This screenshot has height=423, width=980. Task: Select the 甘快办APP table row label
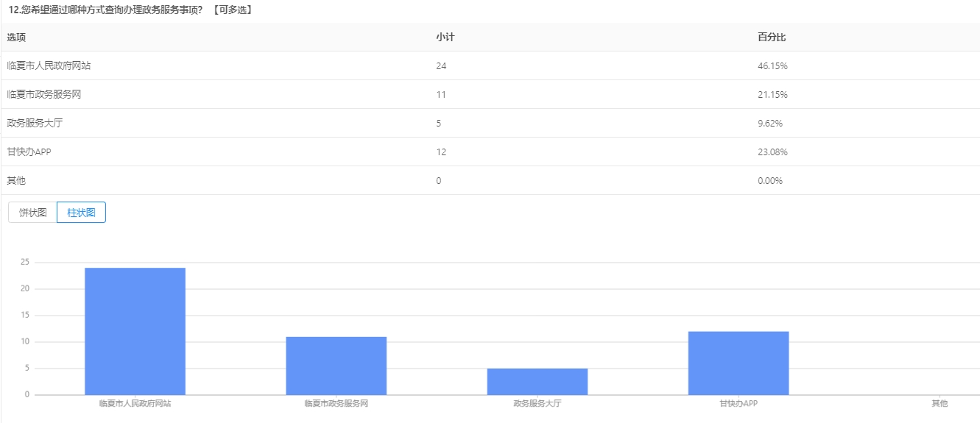coord(29,152)
